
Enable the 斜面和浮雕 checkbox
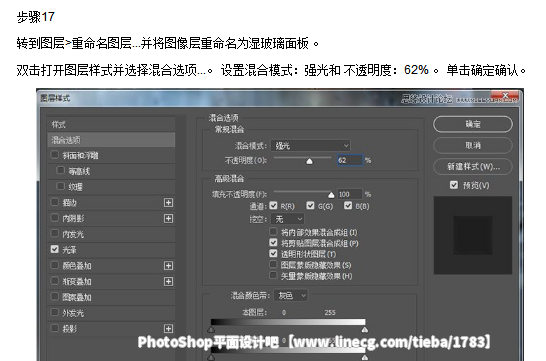(55, 154)
